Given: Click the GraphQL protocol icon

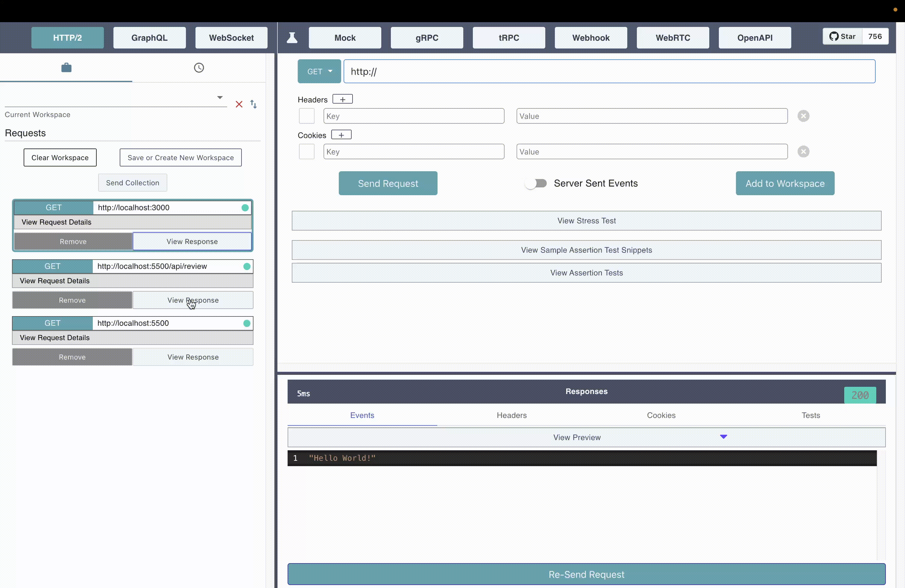Looking at the screenshot, I should tap(149, 38).
